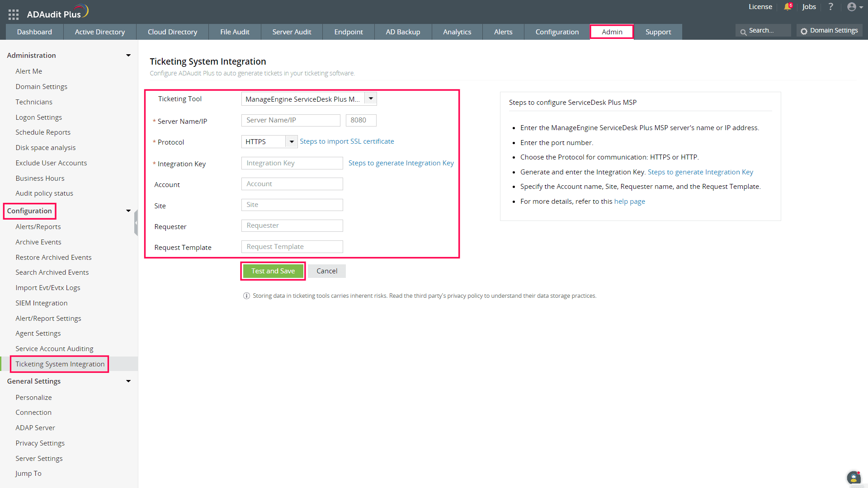
Task: Open the user account profile icon
Action: pos(852,7)
